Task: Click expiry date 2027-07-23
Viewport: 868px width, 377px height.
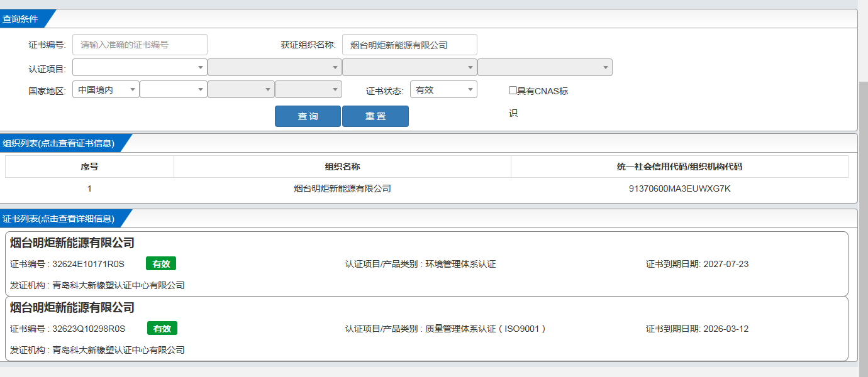Action: coord(726,264)
